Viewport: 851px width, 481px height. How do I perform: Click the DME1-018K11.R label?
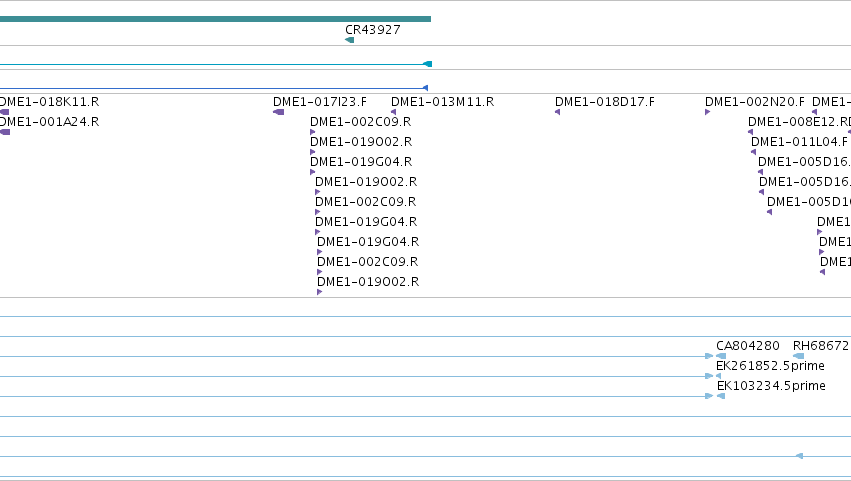pos(49,102)
